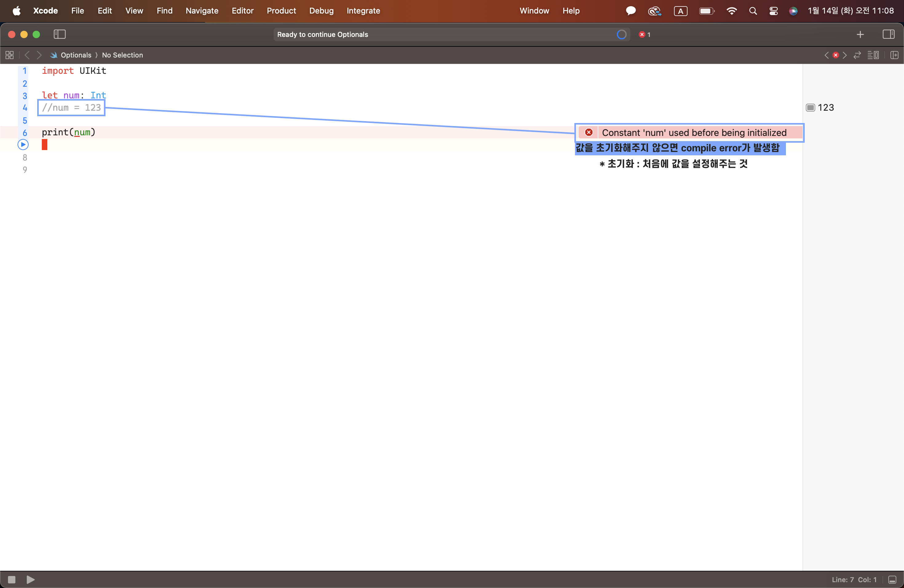Expand the No Selection jump bar
Viewport: 904px width, 588px height.
pos(122,55)
